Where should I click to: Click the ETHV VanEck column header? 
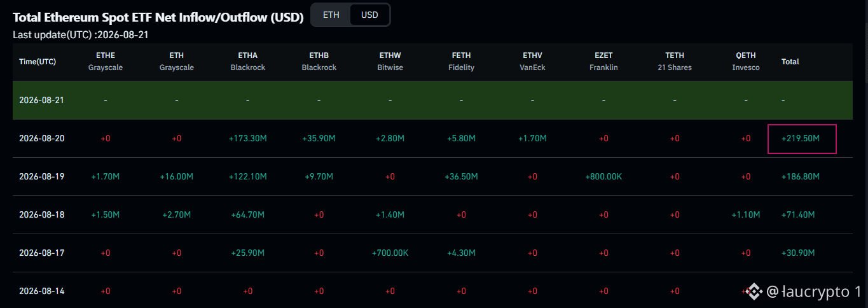click(532, 62)
